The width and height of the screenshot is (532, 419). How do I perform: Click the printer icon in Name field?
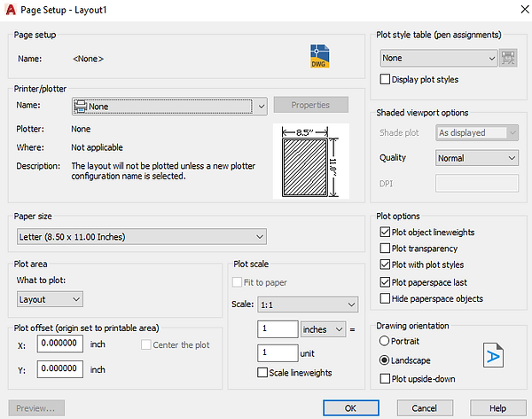tap(81, 107)
